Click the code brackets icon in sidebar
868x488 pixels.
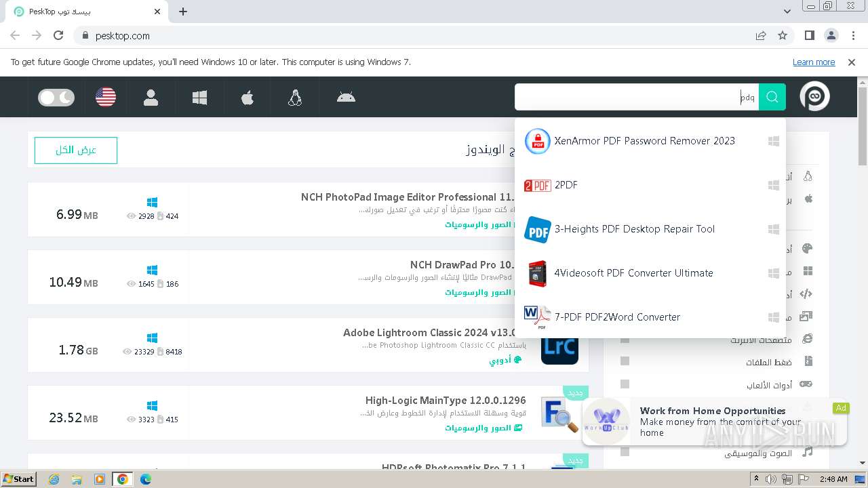(x=806, y=294)
